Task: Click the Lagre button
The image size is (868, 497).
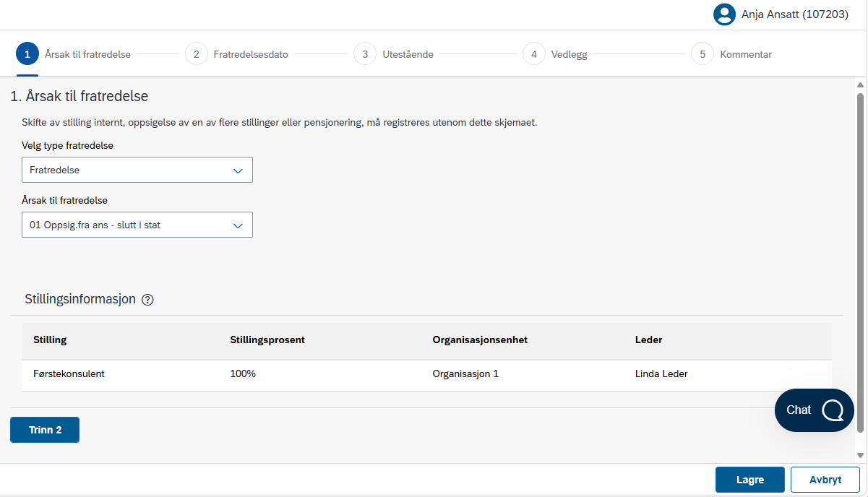Action: (750, 480)
